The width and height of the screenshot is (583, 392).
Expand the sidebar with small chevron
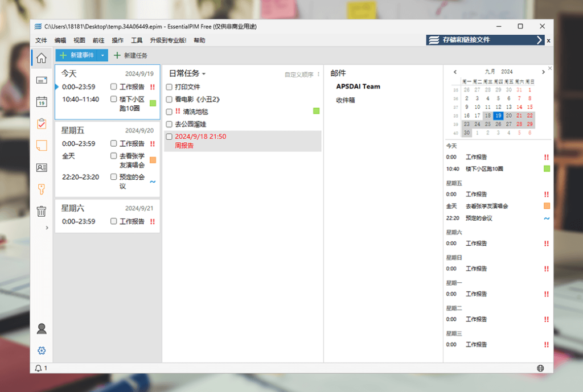[x=47, y=228]
